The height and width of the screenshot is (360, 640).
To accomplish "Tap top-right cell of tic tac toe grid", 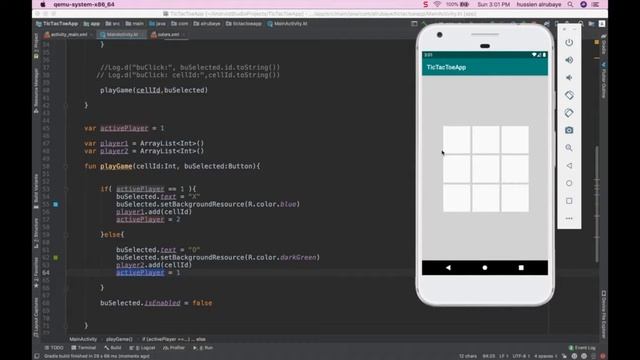I will click(x=515, y=140).
